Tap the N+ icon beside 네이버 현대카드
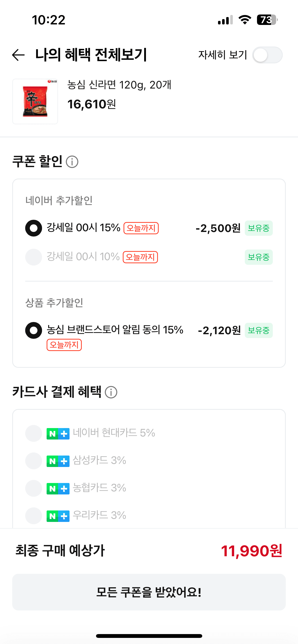The width and height of the screenshot is (298, 644). pyautogui.click(x=58, y=434)
